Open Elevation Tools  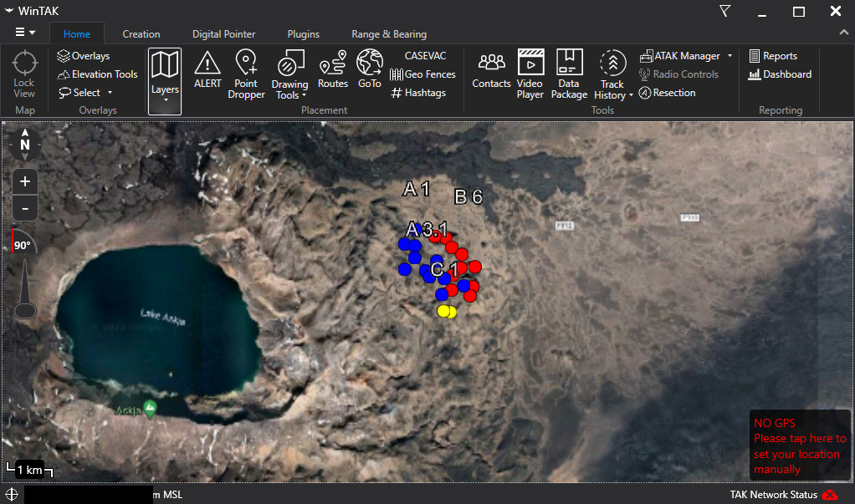[98, 74]
